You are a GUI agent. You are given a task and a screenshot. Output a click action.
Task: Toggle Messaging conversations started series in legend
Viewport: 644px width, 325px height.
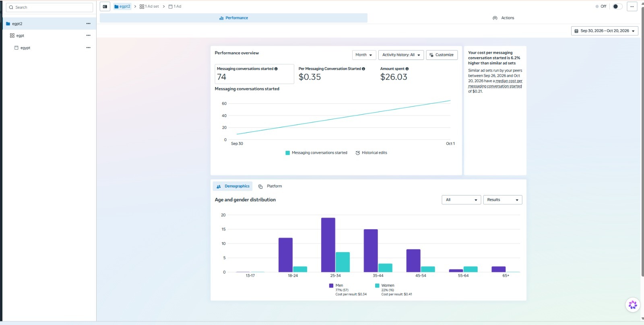pos(316,153)
